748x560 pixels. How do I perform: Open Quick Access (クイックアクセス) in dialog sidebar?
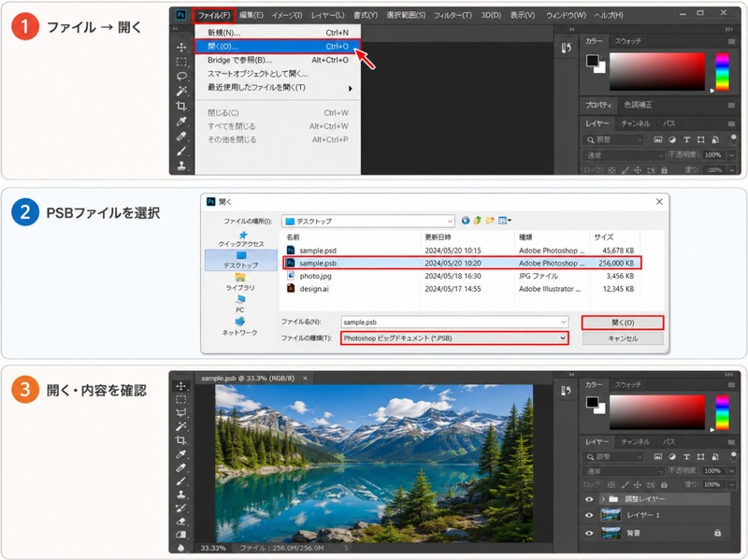(x=241, y=239)
